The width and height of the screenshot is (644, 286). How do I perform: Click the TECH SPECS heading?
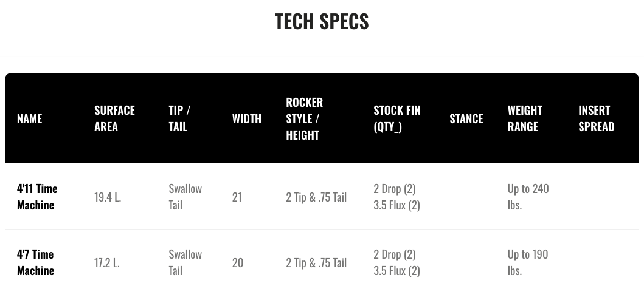(322, 21)
